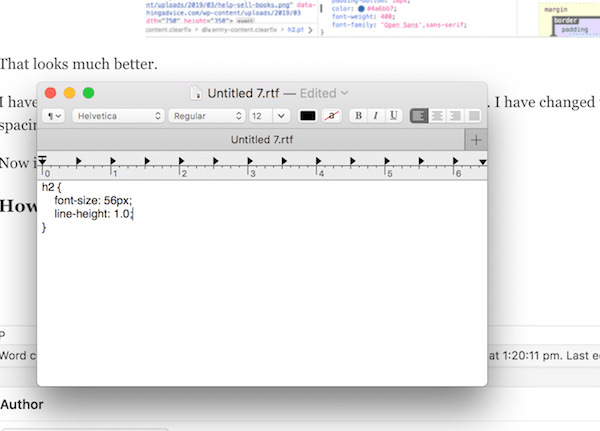Select the Untitled 7.rtf tab
Image resolution: width=600 pixels, height=431 pixels.
coord(251,140)
